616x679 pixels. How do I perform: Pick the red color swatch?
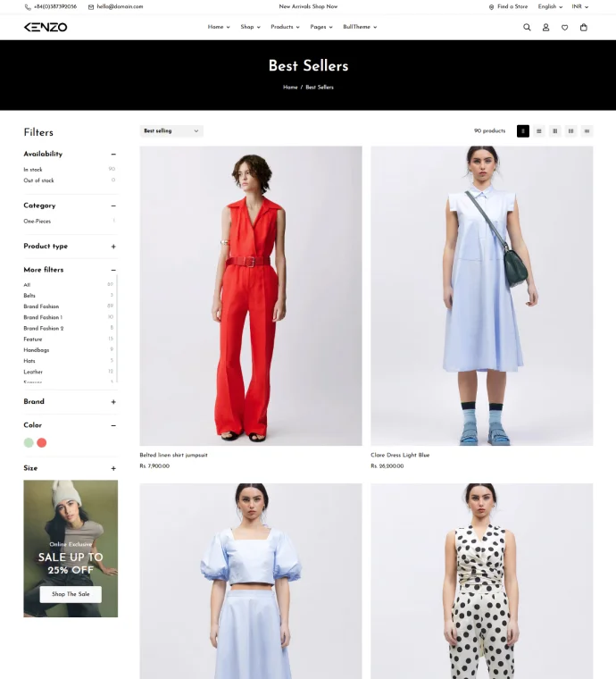[x=42, y=442]
